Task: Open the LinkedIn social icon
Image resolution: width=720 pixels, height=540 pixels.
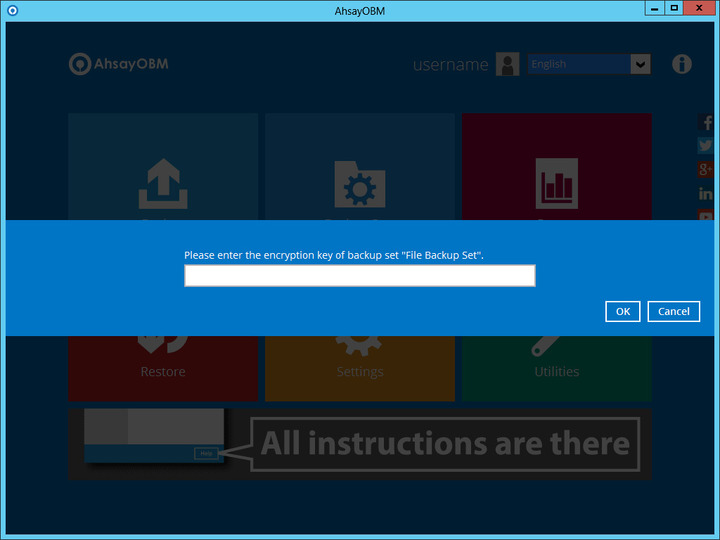Action: 706,193
